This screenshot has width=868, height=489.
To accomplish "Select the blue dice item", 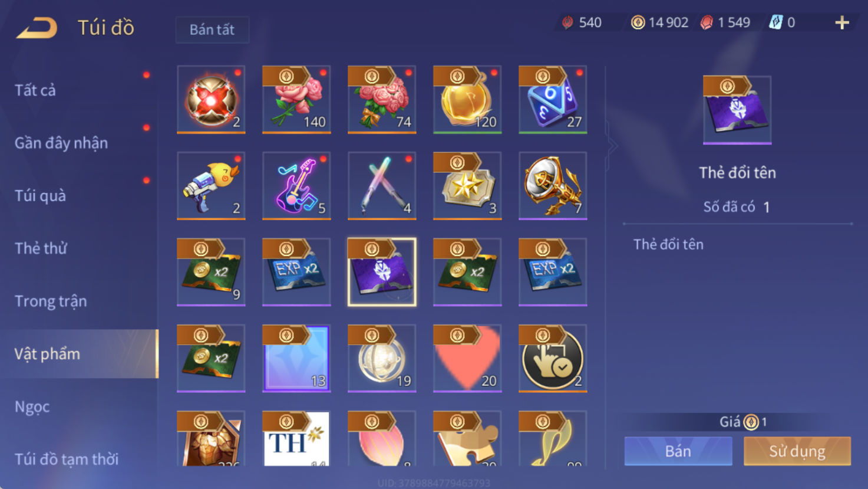I will (x=553, y=99).
